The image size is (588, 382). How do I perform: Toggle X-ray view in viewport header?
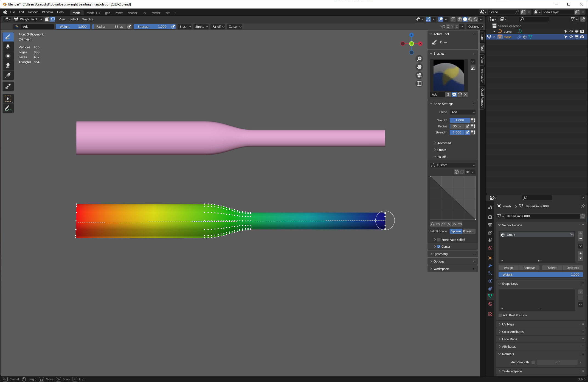pos(453,19)
